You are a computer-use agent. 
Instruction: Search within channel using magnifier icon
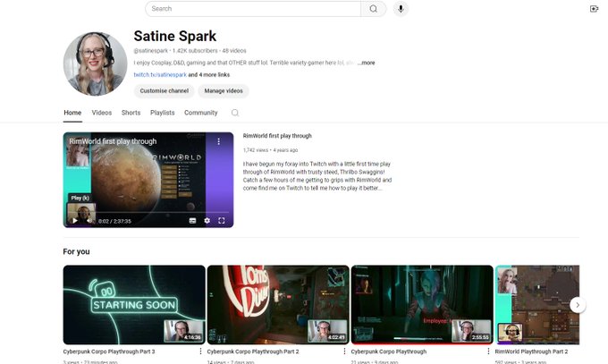(235, 113)
